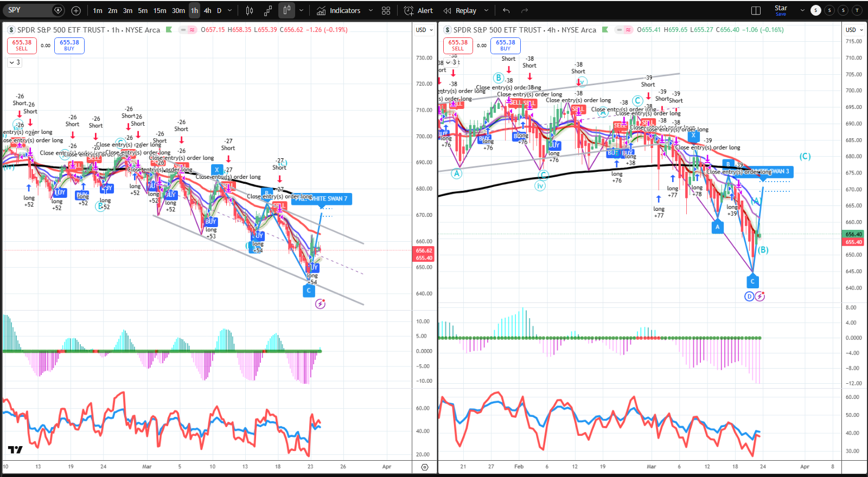This screenshot has height=477, width=868.
Task: Switch to 15m timeframe
Action: [x=160, y=10]
